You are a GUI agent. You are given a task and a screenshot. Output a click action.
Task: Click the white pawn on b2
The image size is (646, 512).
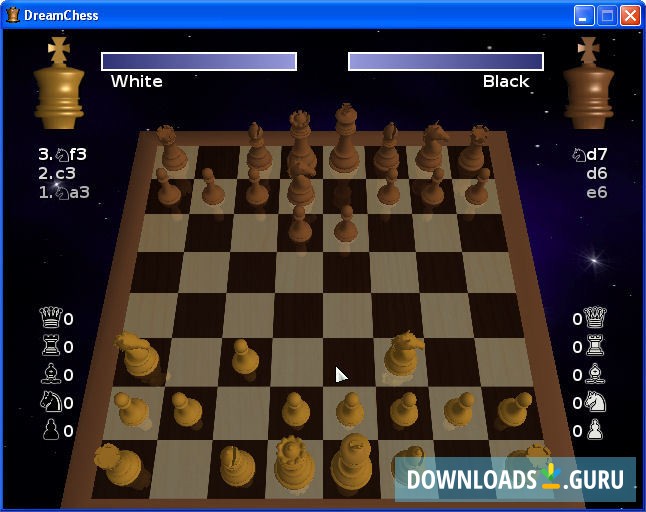tap(187, 409)
